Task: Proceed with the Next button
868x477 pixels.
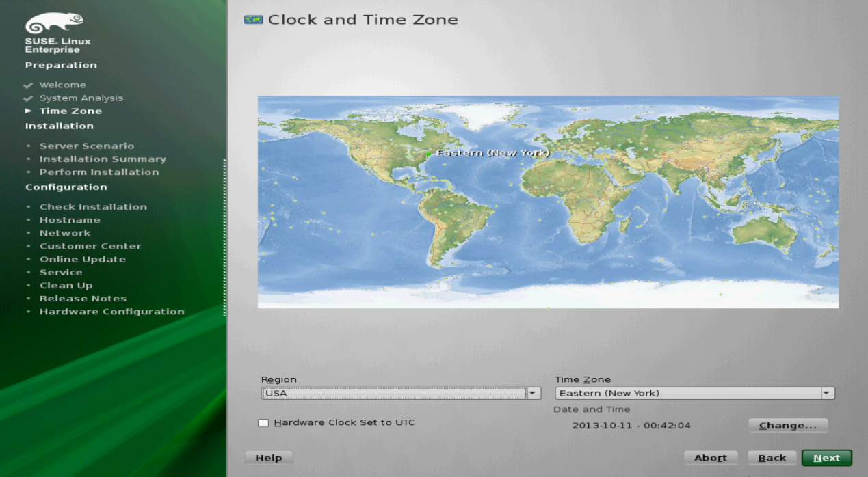Action: tap(827, 458)
